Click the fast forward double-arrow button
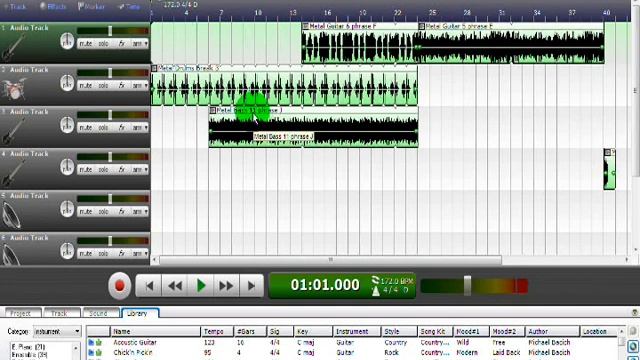This screenshot has height=360, width=640. coord(226,286)
